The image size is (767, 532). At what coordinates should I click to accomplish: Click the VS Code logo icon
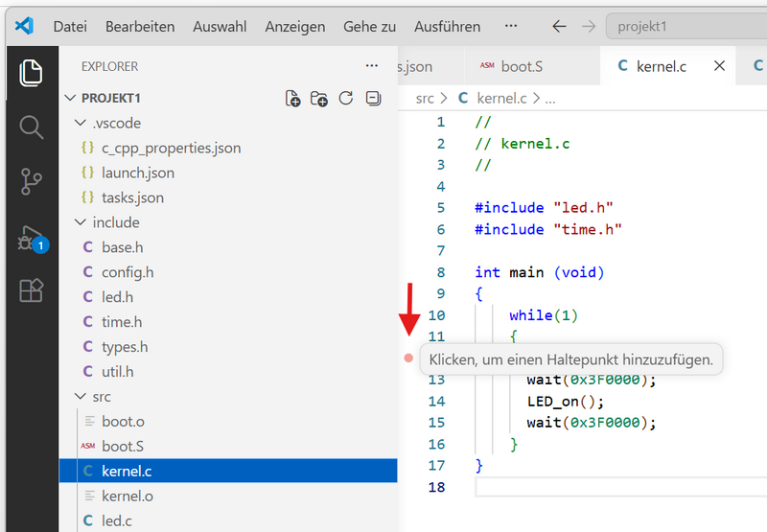(x=24, y=26)
